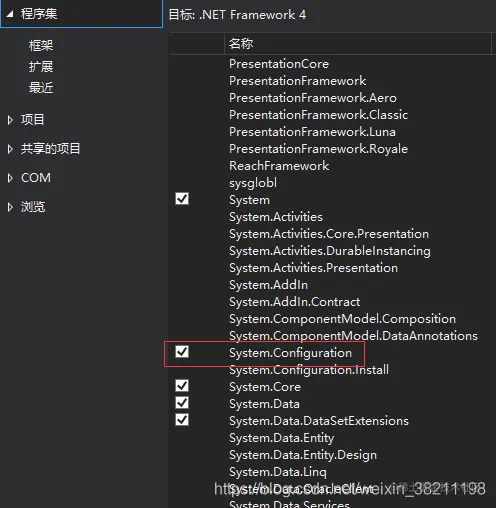Image resolution: width=496 pixels, height=508 pixels.
Task: Uncheck the System.Core checkbox
Action: click(x=182, y=386)
